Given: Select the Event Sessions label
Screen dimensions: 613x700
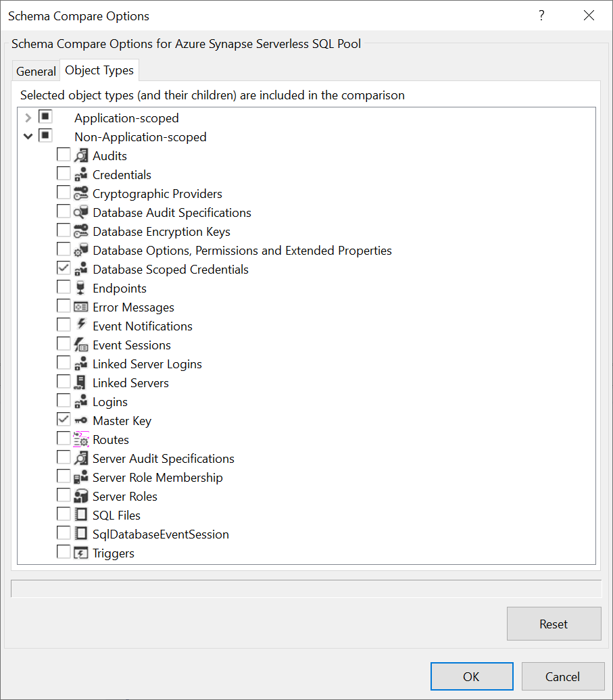Looking at the screenshot, I should point(132,345).
